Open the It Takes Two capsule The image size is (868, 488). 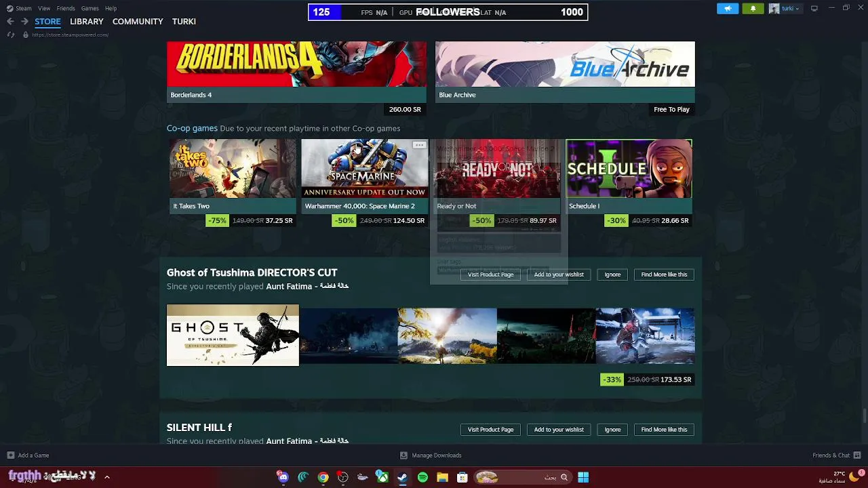coord(233,169)
